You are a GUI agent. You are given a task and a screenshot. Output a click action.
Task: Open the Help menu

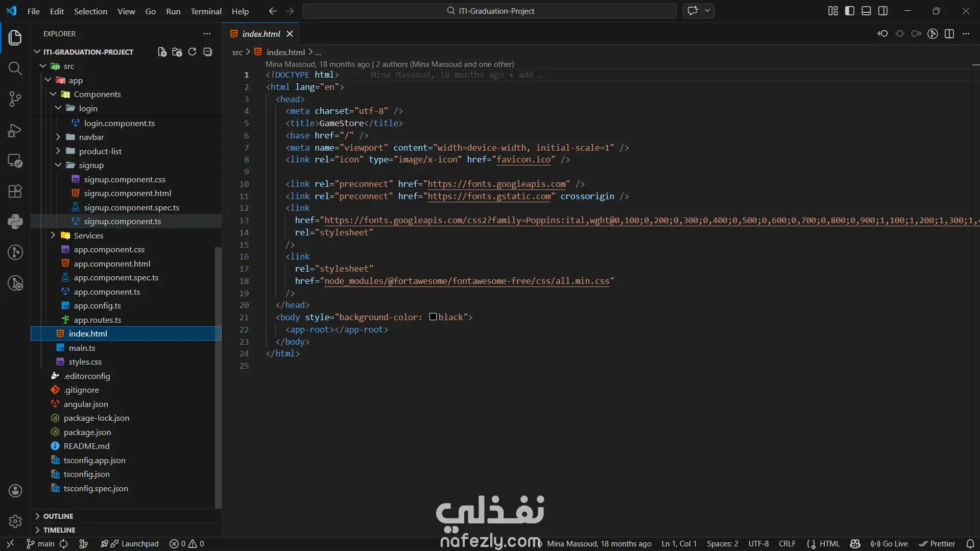point(240,11)
